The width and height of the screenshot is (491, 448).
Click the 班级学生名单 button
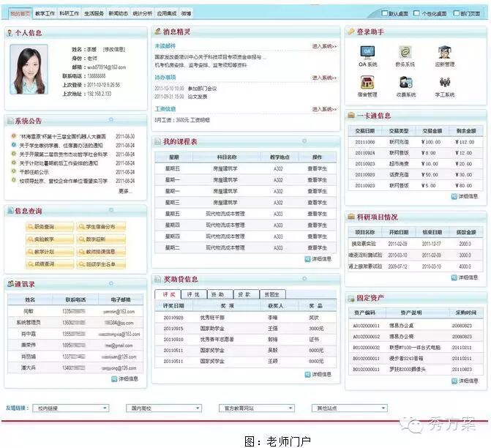[101, 264]
